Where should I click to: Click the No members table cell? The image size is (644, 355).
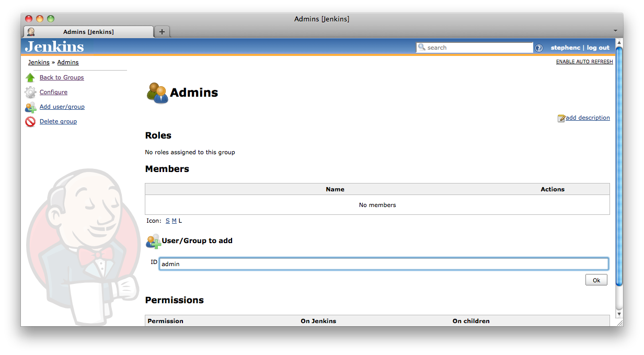[x=377, y=205]
